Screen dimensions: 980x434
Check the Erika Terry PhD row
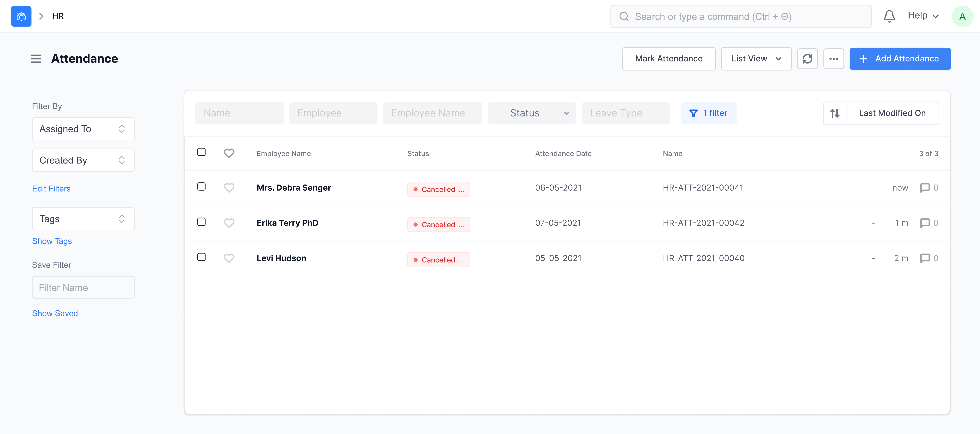(201, 222)
